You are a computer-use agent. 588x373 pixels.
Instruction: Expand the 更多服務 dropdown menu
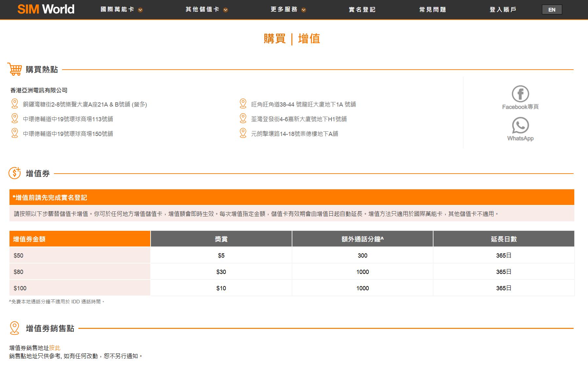(288, 9)
